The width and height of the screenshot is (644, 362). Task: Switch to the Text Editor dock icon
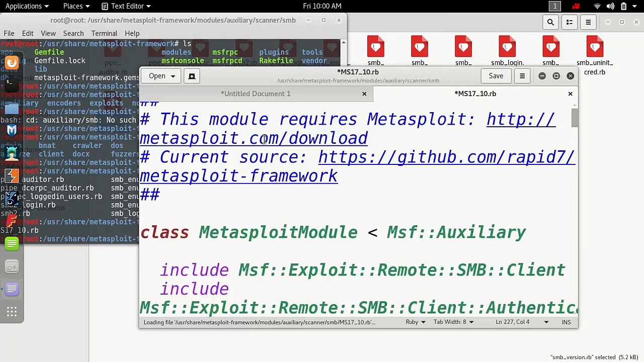tap(12, 289)
